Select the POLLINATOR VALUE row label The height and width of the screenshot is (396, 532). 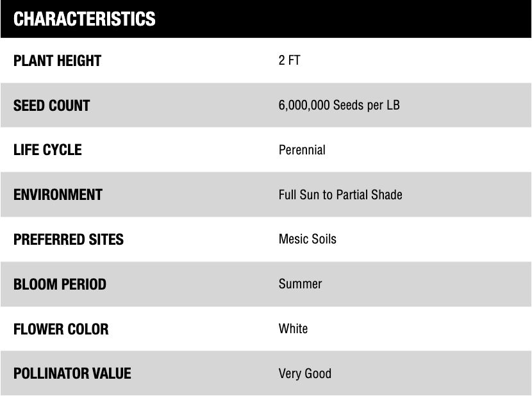72,374
